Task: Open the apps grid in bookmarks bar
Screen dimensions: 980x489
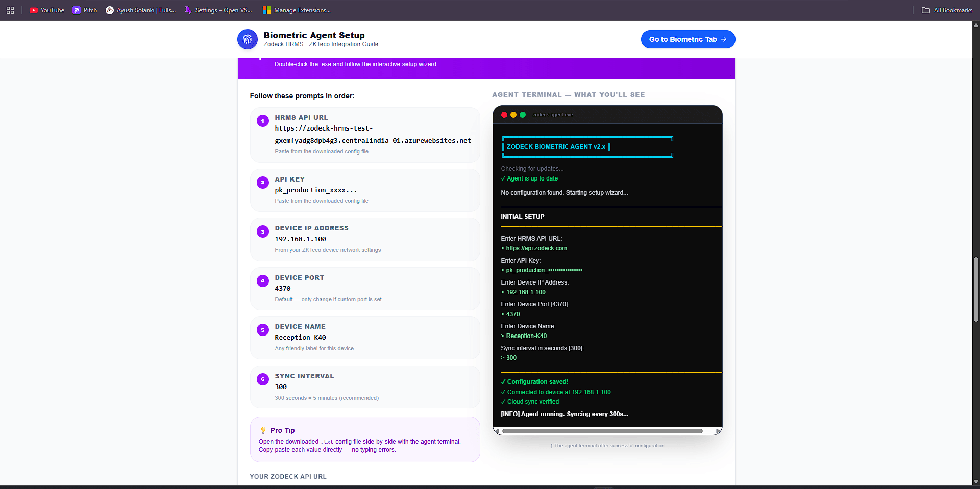Action: [10, 10]
